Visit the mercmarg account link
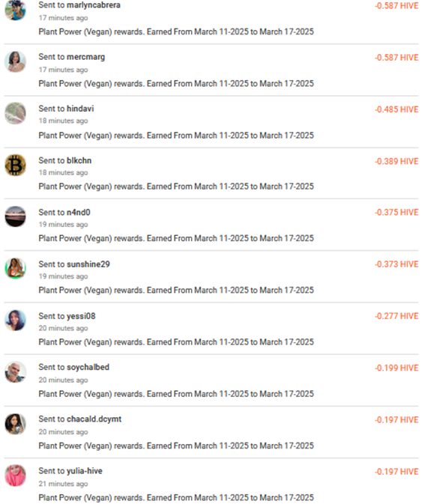425x504 pixels. (x=85, y=57)
